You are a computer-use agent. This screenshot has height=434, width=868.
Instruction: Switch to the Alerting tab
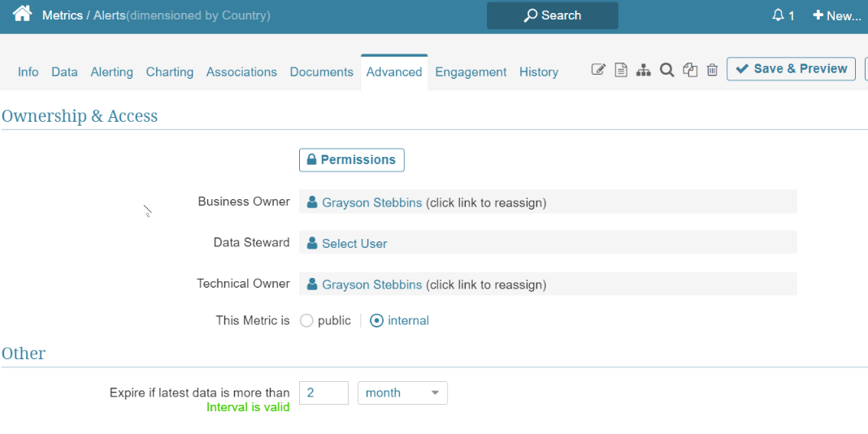[x=111, y=72]
